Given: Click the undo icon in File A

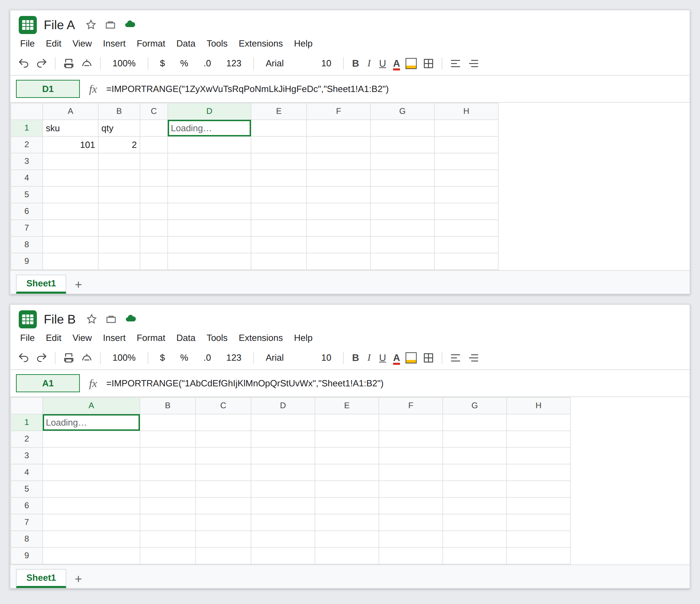Looking at the screenshot, I should click(24, 64).
